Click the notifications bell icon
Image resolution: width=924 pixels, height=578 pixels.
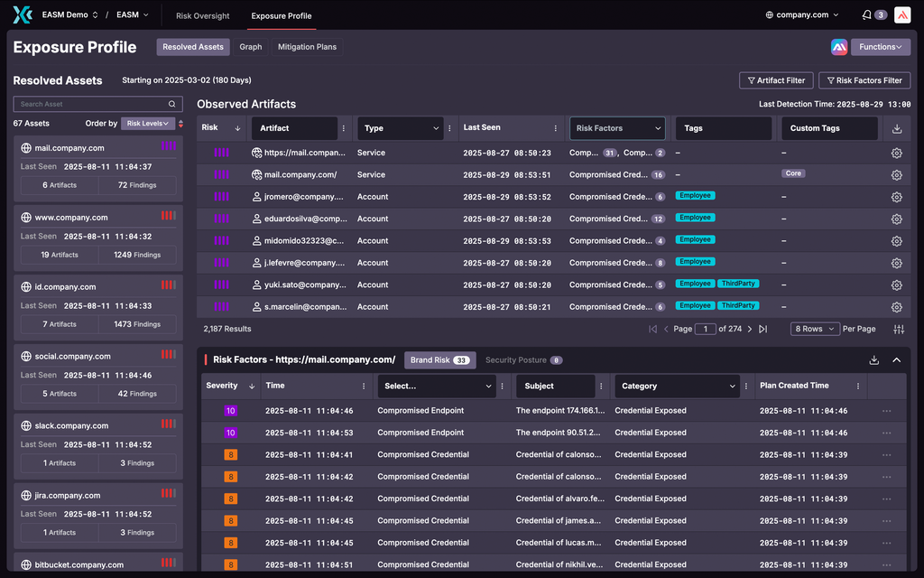pyautogui.click(x=867, y=15)
